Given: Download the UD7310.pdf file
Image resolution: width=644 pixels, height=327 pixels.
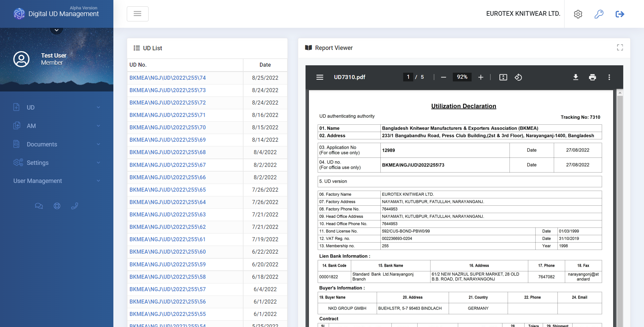Looking at the screenshot, I should [x=576, y=77].
